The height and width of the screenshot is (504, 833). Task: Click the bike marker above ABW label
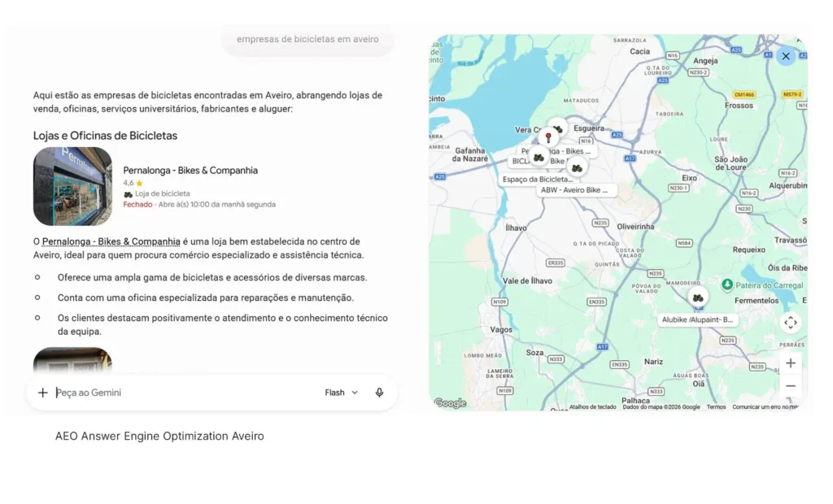click(577, 168)
